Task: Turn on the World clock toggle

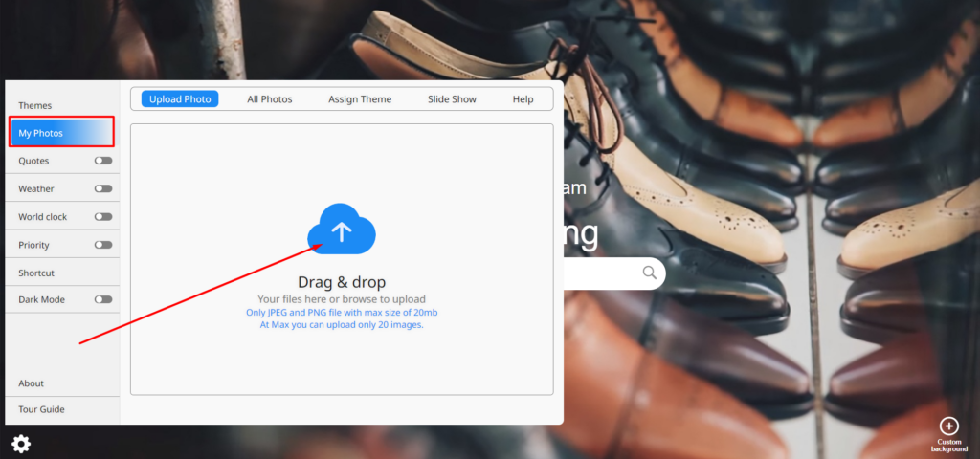Action: pyautogui.click(x=102, y=217)
